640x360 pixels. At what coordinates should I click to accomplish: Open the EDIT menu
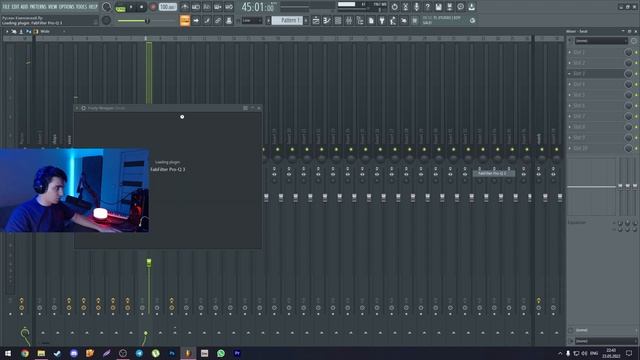pyautogui.click(x=15, y=7)
